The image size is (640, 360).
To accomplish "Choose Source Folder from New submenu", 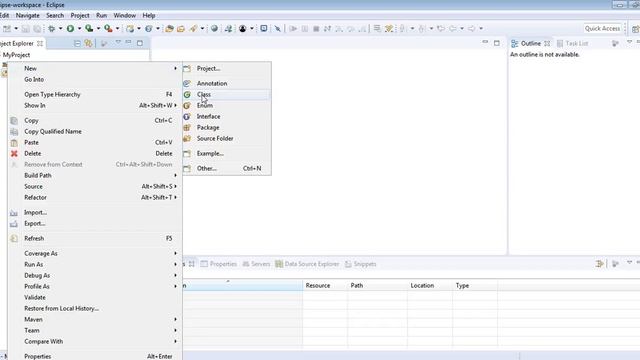I will [227, 139].
